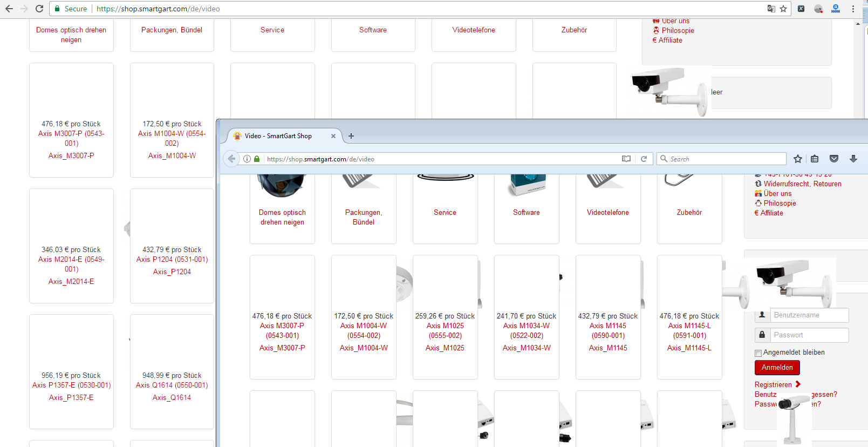The image size is (868, 447).
Task: Open Axis M2014-E (0549-001) product in Chrome
Action: click(71, 265)
